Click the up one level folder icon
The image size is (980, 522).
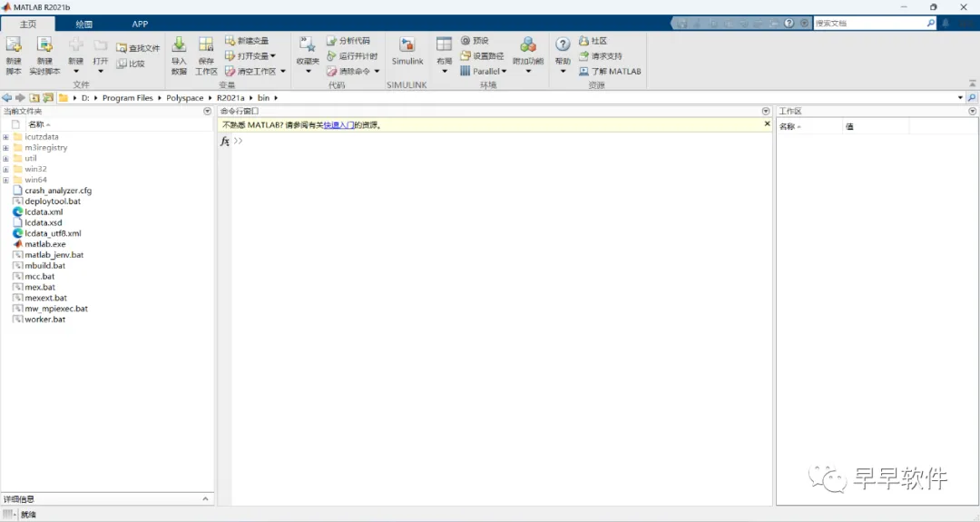pos(34,97)
